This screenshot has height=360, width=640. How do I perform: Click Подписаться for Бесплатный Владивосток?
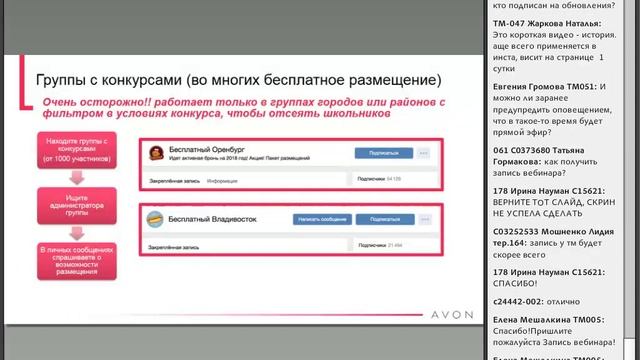(385, 219)
